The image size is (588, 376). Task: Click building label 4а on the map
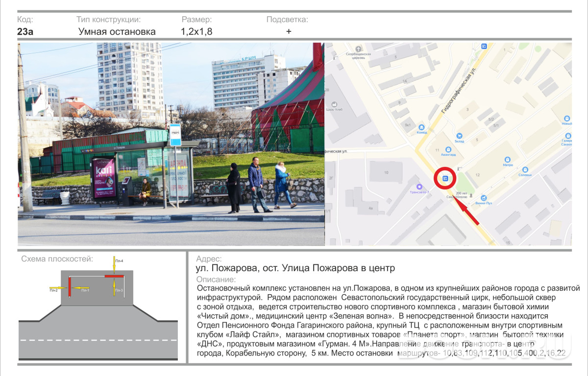(371, 209)
